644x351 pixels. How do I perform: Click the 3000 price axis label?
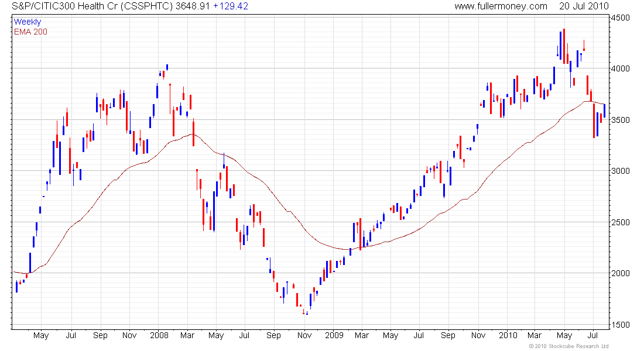[620, 171]
